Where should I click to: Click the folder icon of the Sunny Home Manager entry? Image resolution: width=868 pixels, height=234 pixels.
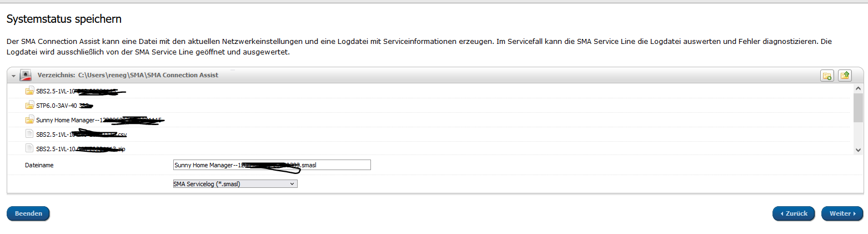[29, 120]
